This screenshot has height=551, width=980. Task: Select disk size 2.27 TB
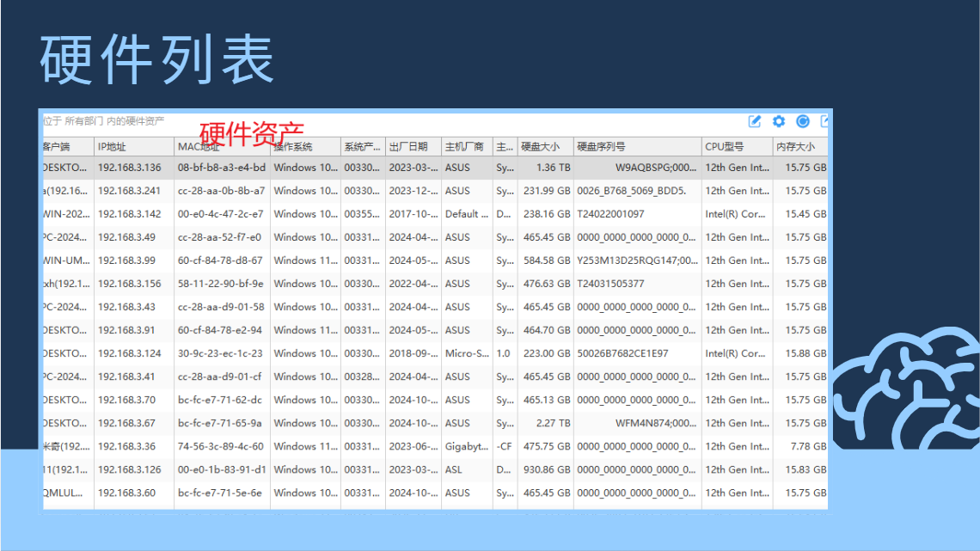[553, 423]
